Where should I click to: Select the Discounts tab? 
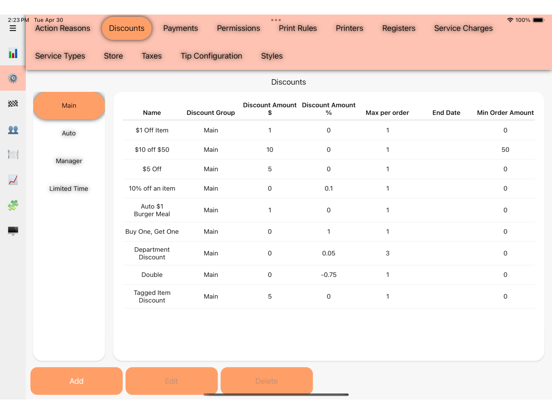[x=127, y=28]
